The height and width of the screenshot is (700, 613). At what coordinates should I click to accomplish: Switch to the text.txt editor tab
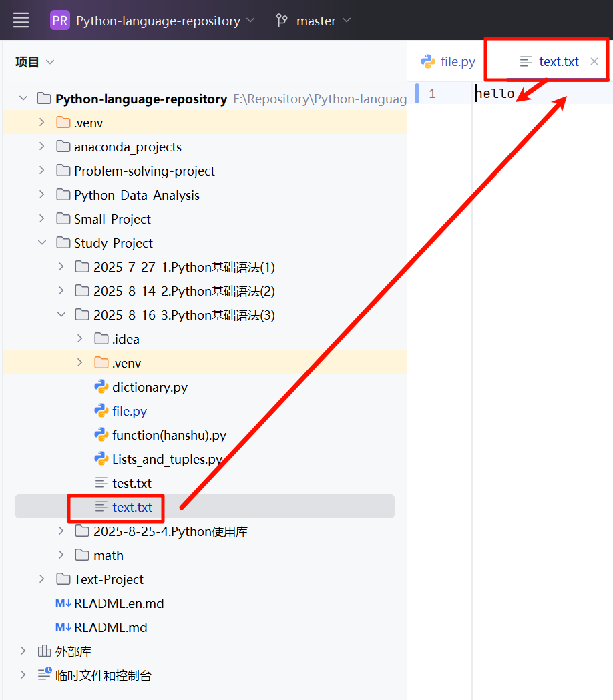558,61
